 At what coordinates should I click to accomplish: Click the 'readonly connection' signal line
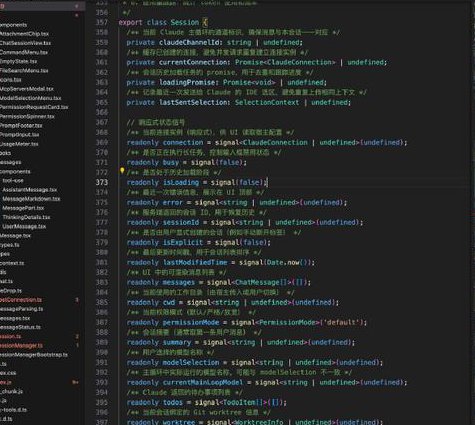pos(267,142)
